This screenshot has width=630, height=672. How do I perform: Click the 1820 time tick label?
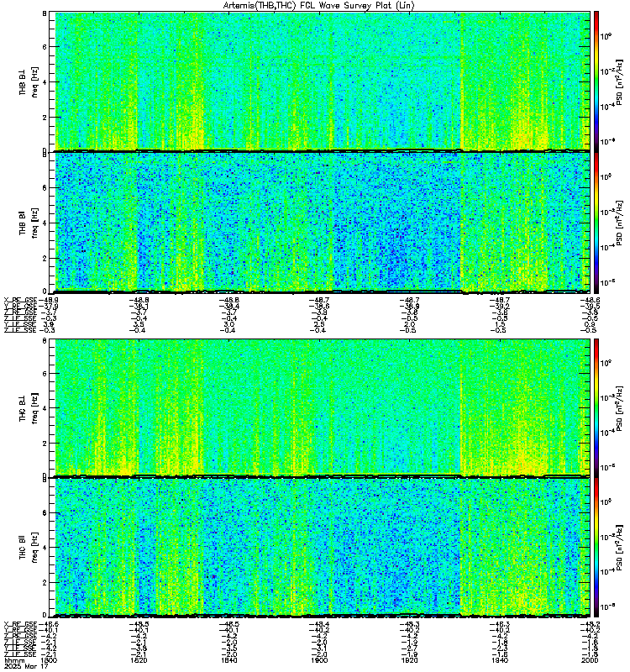pos(139,660)
